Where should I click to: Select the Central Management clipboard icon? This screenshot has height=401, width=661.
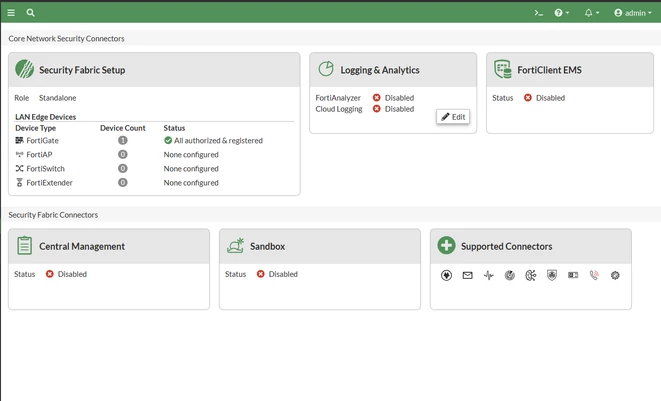[24, 245]
